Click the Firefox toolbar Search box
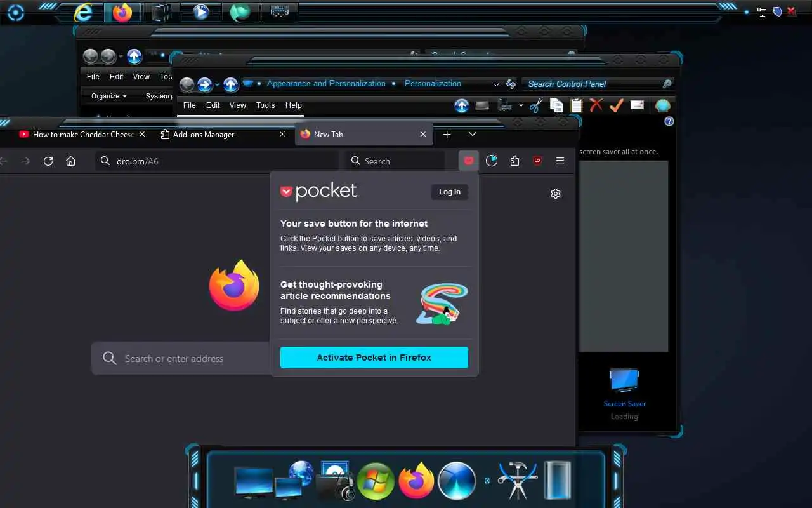 (x=395, y=161)
